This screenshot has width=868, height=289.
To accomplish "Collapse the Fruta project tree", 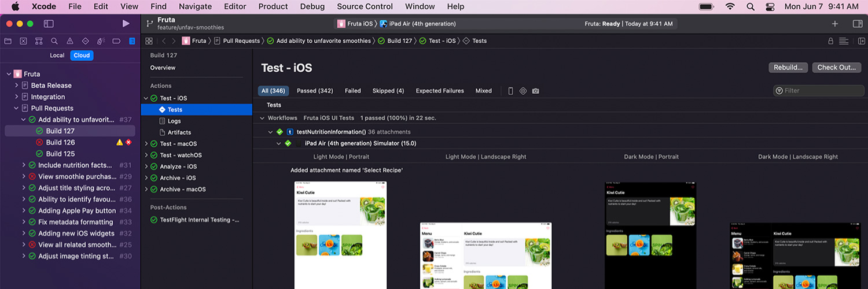I will point(9,74).
